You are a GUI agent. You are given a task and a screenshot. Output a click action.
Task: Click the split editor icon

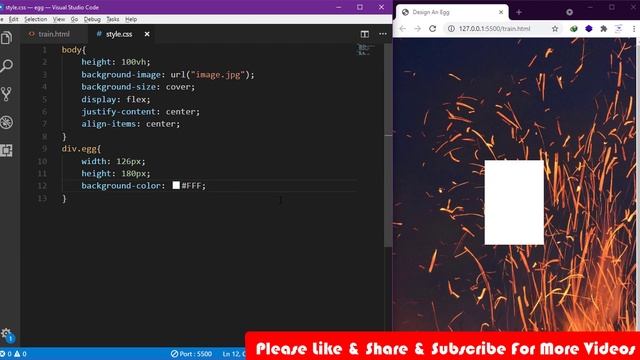pyautogui.click(x=364, y=34)
